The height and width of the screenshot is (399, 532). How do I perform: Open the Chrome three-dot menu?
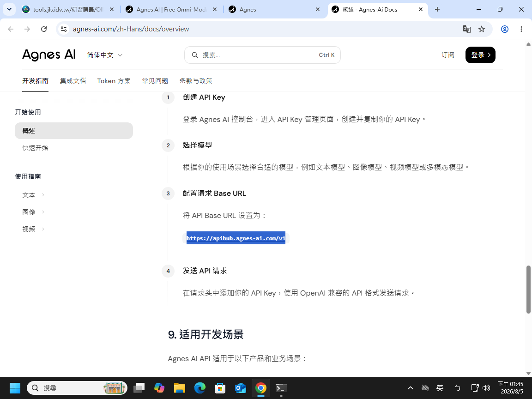click(x=521, y=29)
